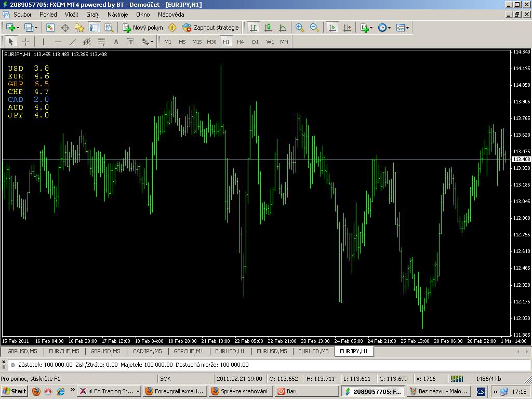The width and height of the screenshot is (532, 399).
Task: Select the text A tool
Action: coord(116,42)
